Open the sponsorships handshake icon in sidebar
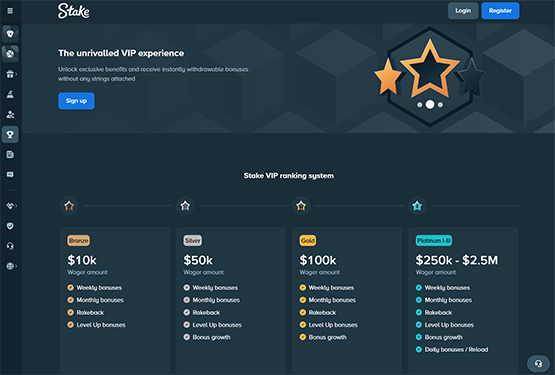The image size is (555, 375). [x=10, y=206]
